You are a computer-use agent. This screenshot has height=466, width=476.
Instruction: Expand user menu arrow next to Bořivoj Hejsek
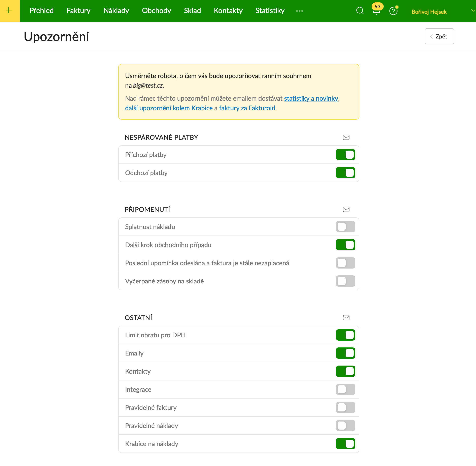tap(473, 10)
